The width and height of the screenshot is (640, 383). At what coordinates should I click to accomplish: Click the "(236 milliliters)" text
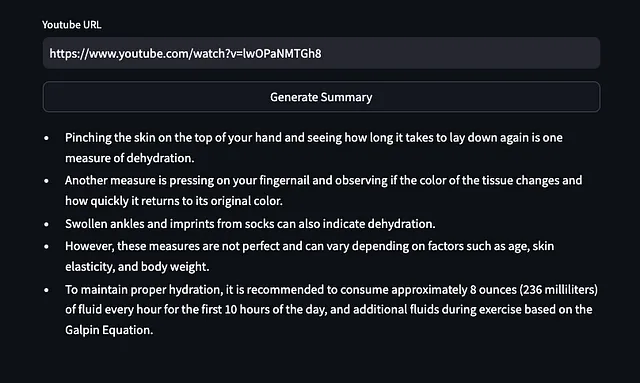pos(558,289)
